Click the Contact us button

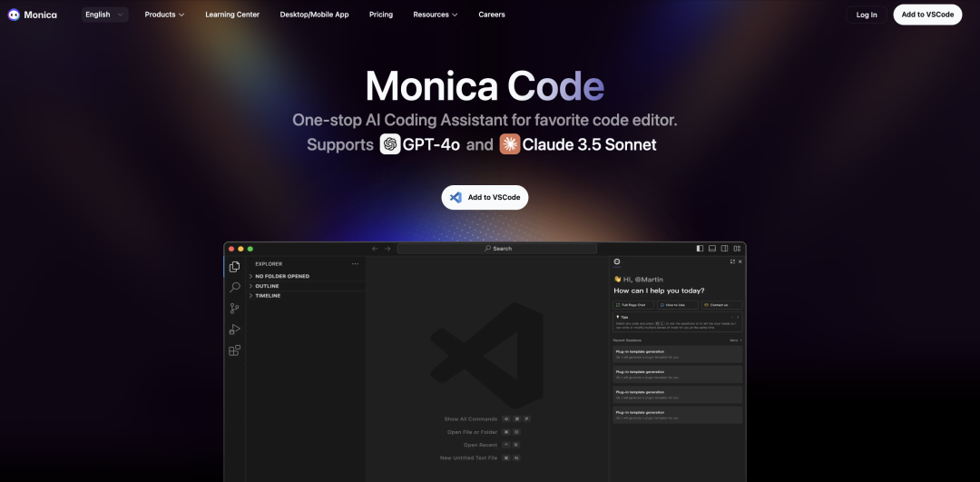coord(722,305)
